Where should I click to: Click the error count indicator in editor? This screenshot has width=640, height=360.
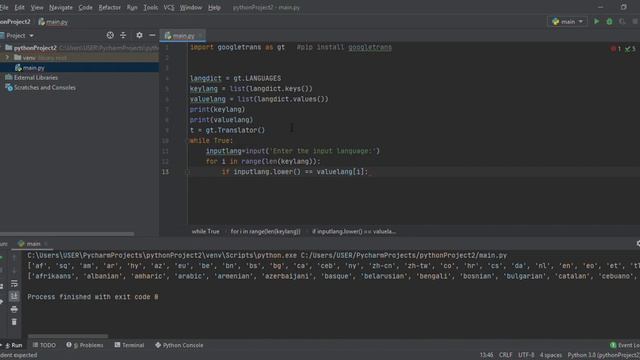(616, 49)
